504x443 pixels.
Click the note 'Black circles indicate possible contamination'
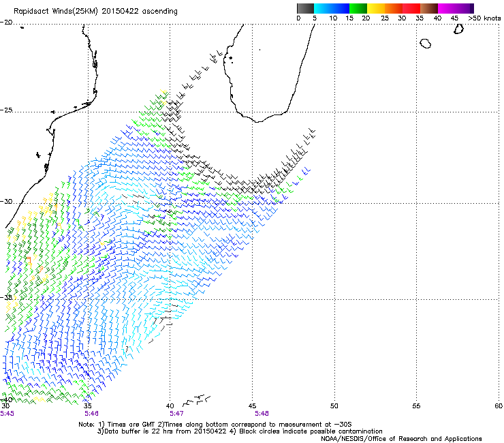(311, 431)
